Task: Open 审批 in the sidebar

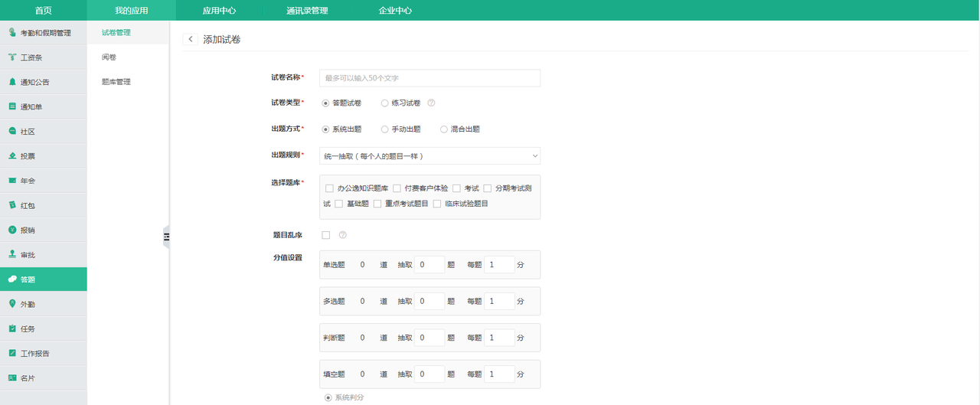Action: 44,254
